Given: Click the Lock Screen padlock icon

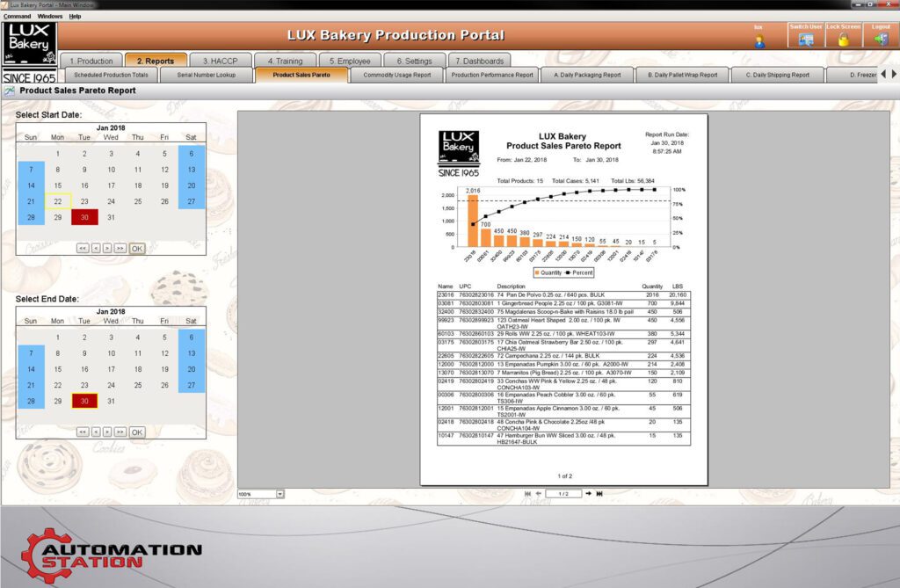Looking at the screenshot, I should tap(843, 40).
